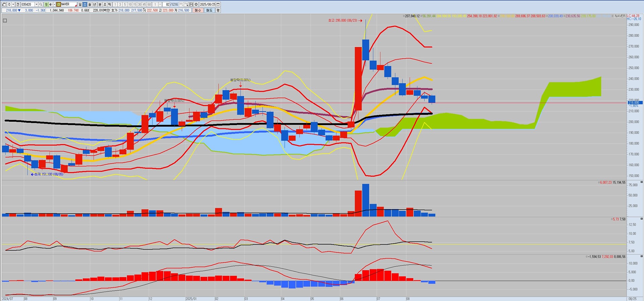This screenshot has height=301, width=644.
Task: Click the red 매수 buy button
Action: coord(198,10)
